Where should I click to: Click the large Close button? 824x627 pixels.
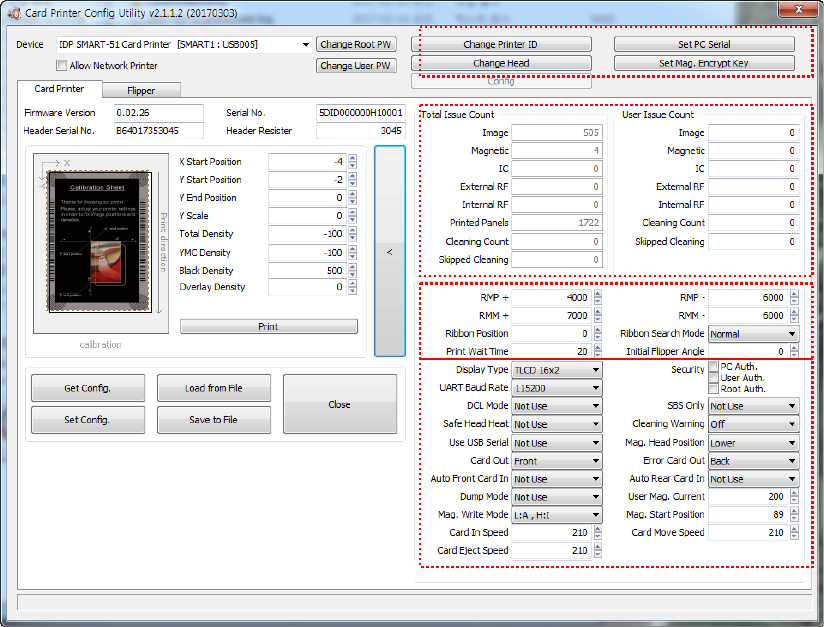tap(339, 404)
